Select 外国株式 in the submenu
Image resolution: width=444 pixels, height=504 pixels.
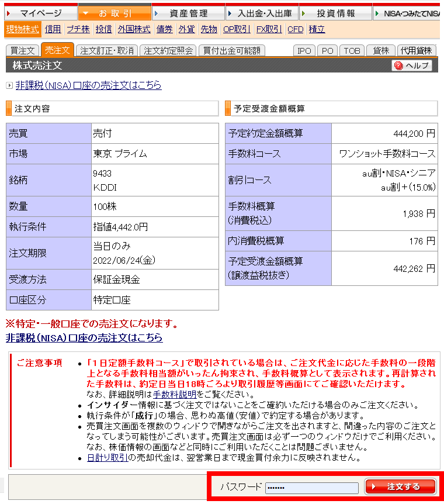click(134, 29)
